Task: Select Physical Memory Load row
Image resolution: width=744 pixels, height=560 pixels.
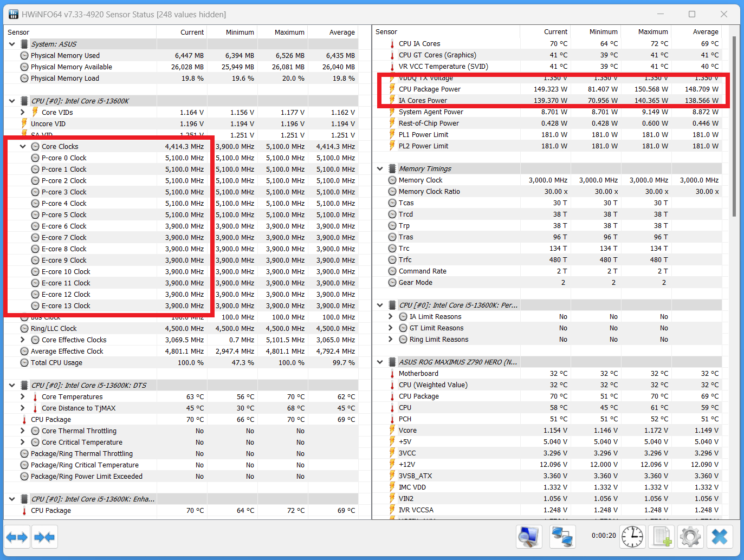Action: (x=181, y=79)
